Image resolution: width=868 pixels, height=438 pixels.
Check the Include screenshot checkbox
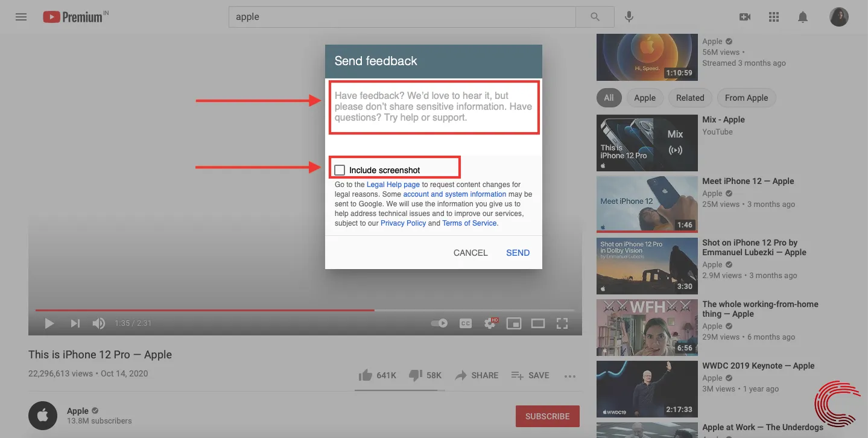[340, 170]
